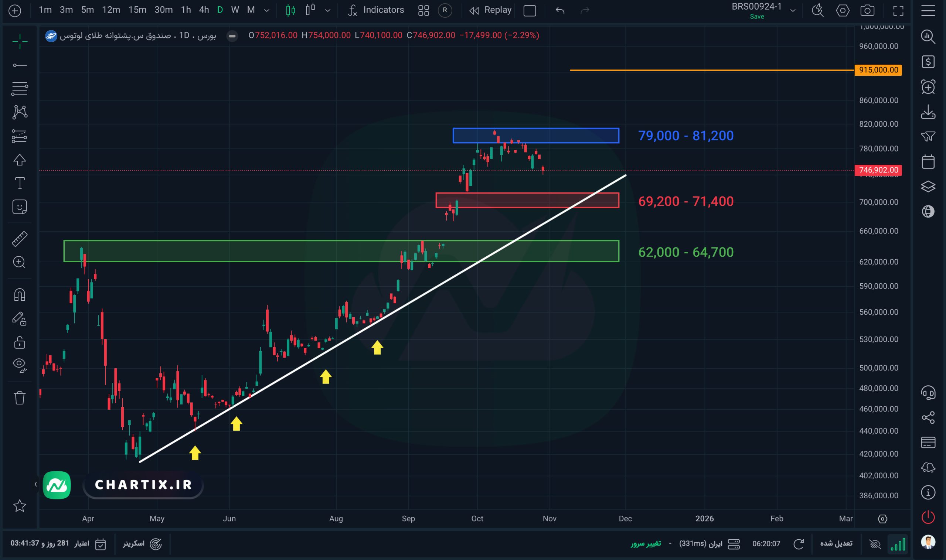Select the Fibonacci retracement tool
Viewport: 946px width, 560px height.
click(x=20, y=89)
